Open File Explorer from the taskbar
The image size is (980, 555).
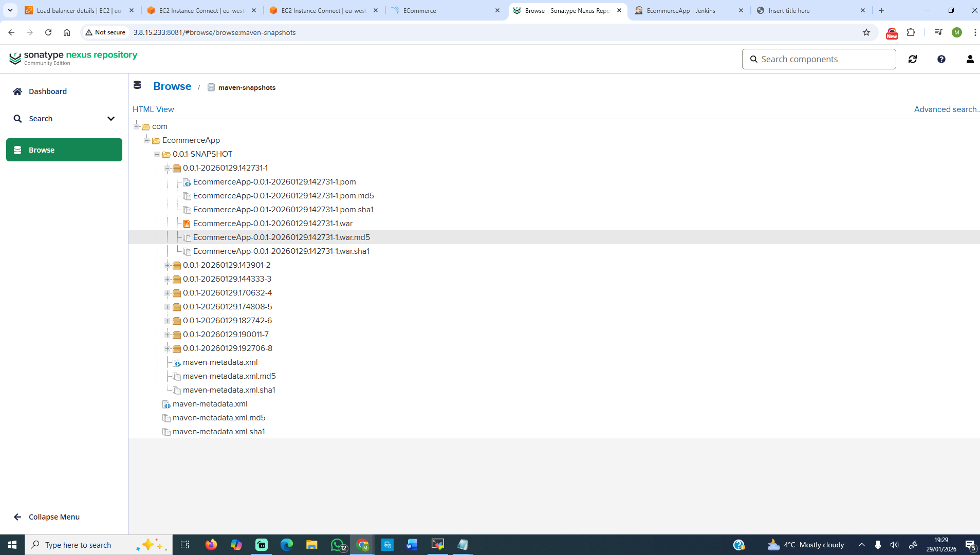311,545
